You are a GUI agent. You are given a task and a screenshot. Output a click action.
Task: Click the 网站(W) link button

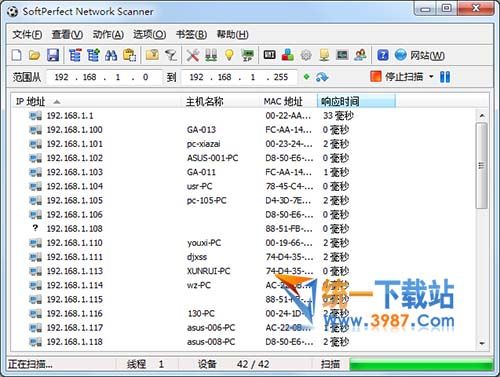click(419, 55)
